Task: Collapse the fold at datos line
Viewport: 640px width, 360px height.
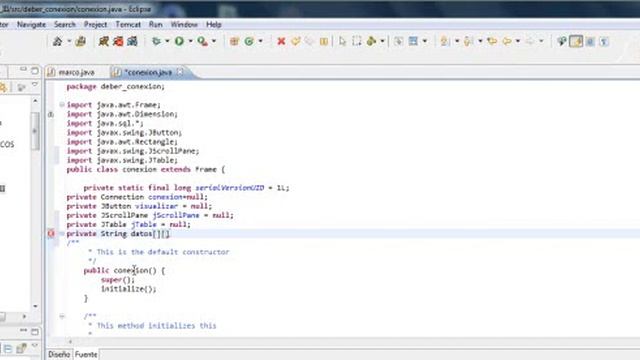Action: (62, 233)
